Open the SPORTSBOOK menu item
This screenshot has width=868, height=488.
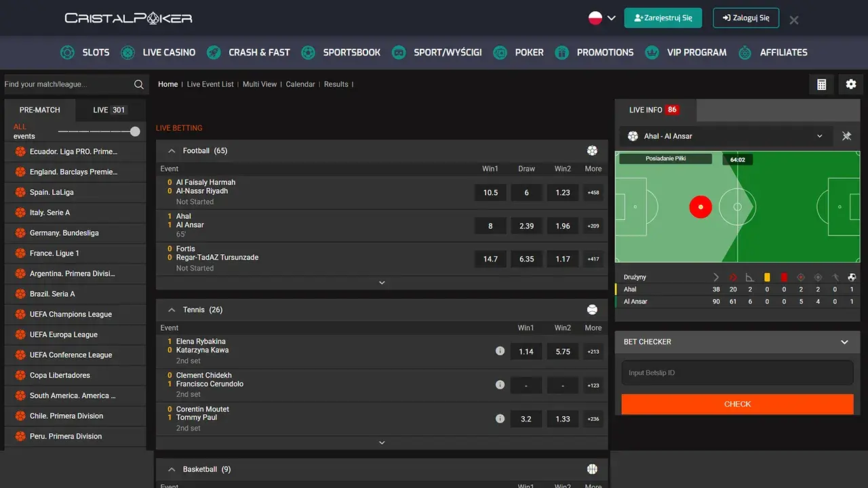(341, 52)
